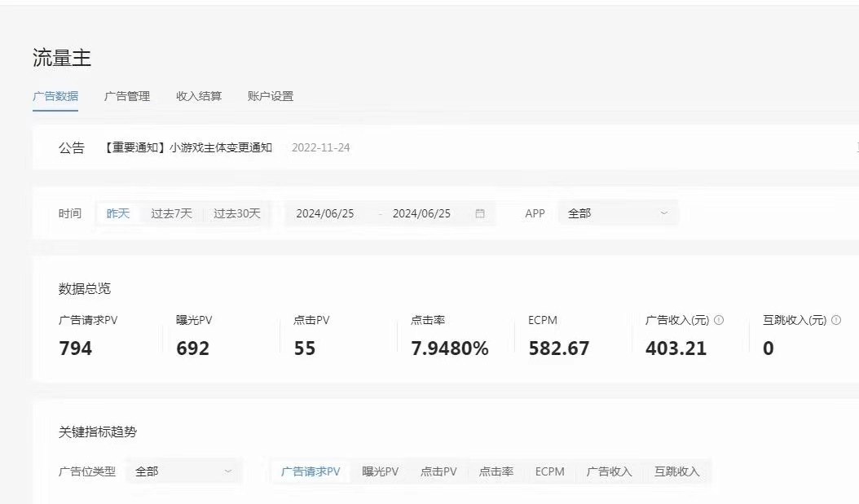
Task: Click the start date 2024/06/25 field
Action: (x=325, y=213)
